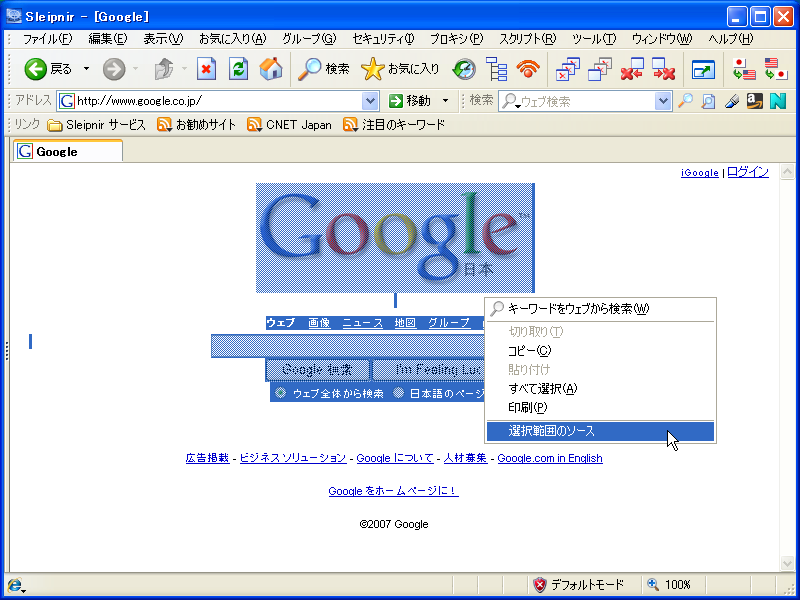Expand the ウェブ検索 search box dropdown

663,101
